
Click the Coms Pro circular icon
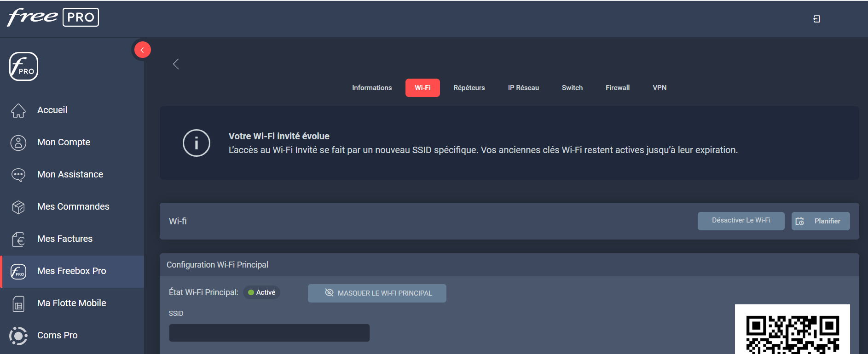[18, 336]
